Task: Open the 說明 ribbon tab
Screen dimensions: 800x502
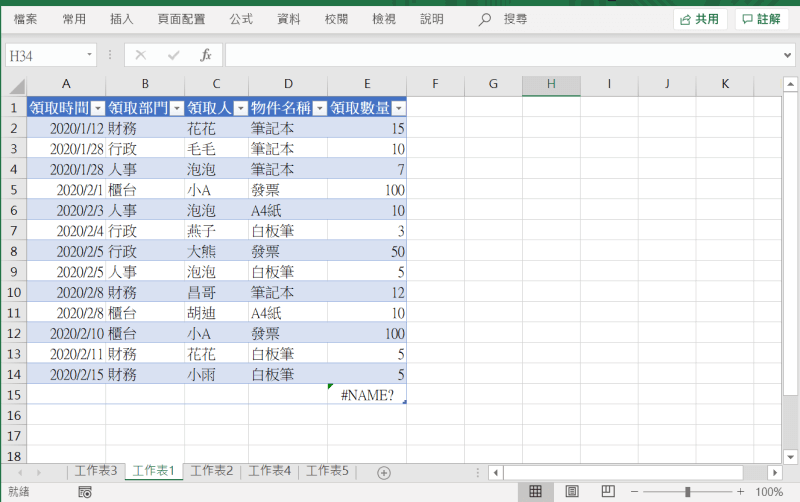Action: tap(432, 19)
